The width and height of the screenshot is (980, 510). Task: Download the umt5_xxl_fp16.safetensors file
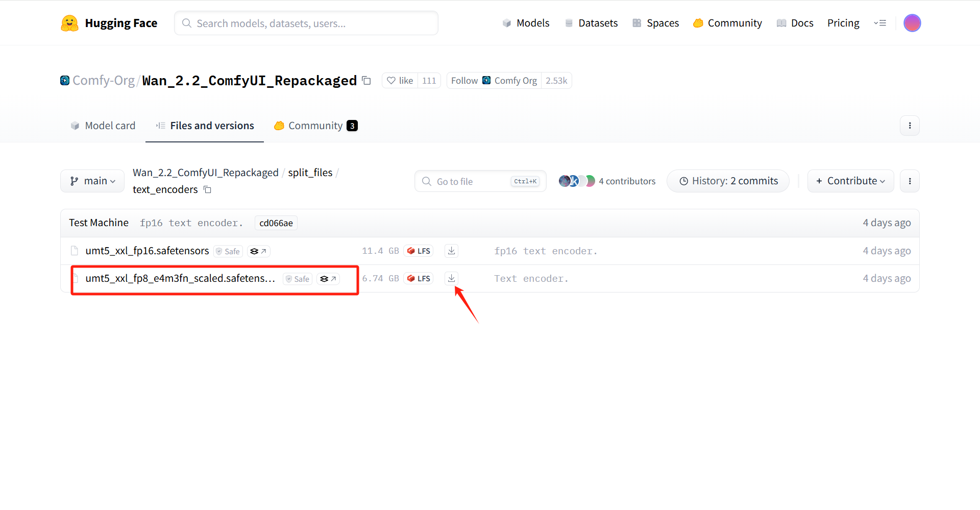451,251
